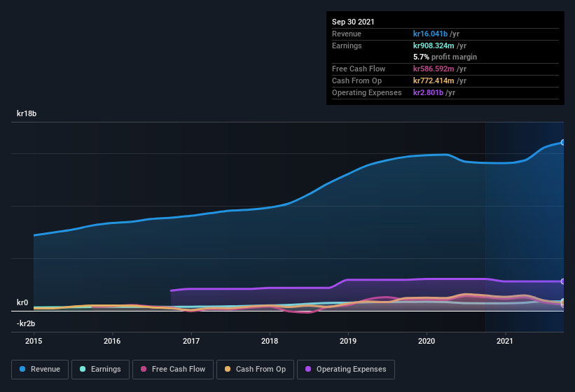This screenshot has width=575, height=392.
Task: Toggle the Free Cash Flow legend button
Action: click(x=173, y=370)
